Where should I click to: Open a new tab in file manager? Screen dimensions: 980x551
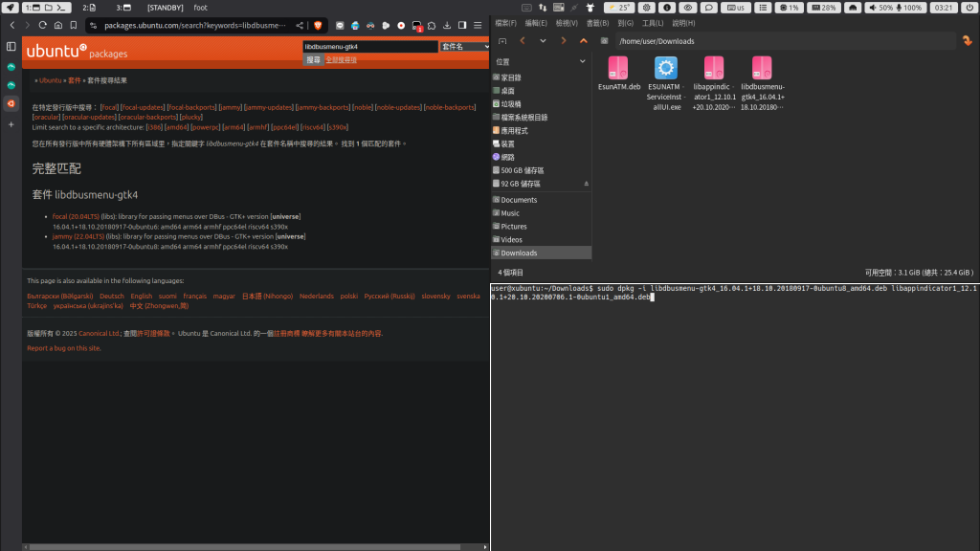(502, 41)
